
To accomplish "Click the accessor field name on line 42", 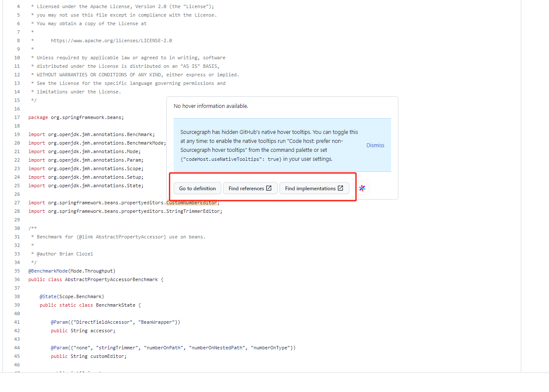I will pos(102,331).
